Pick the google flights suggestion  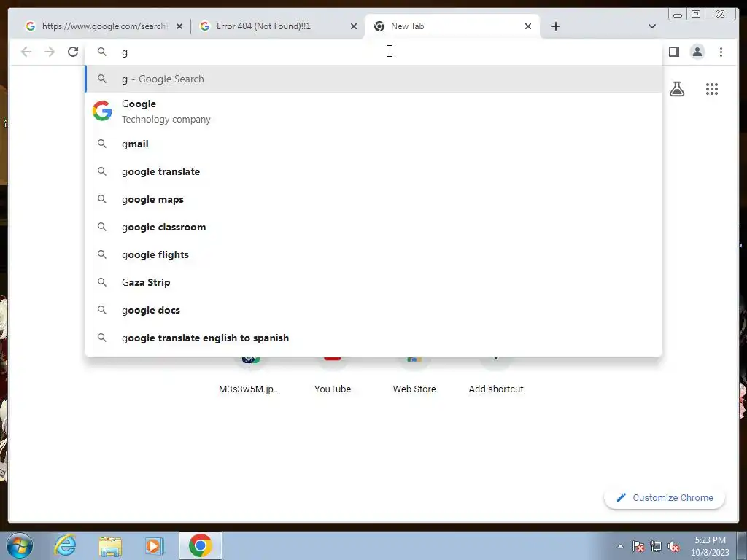pyautogui.click(x=373, y=254)
